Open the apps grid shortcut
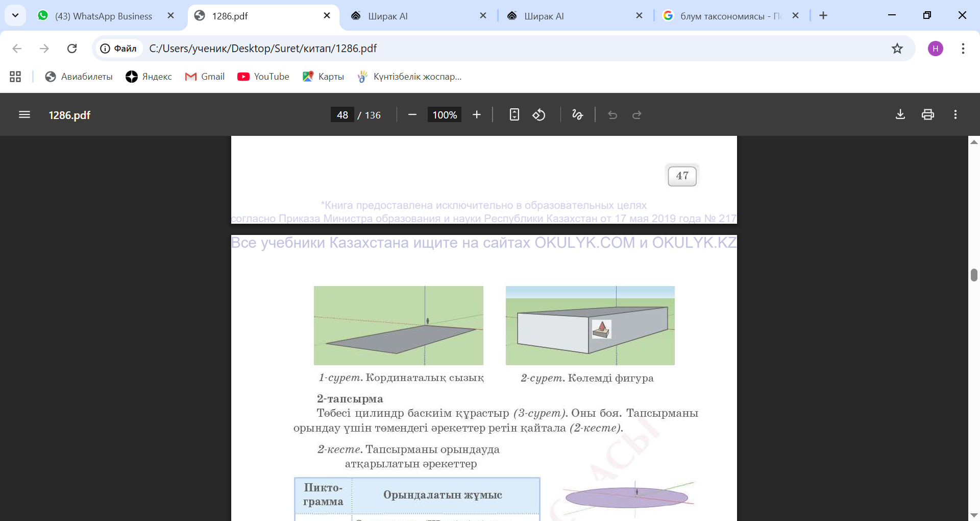The height and width of the screenshot is (521, 980). pos(15,77)
